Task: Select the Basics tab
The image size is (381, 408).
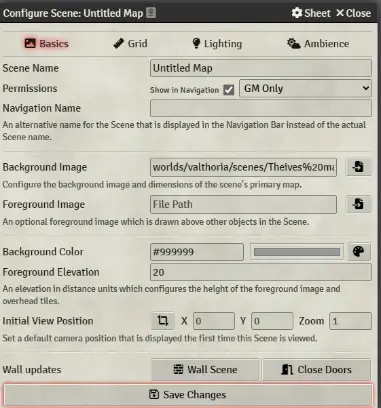Action: click(x=46, y=44)
